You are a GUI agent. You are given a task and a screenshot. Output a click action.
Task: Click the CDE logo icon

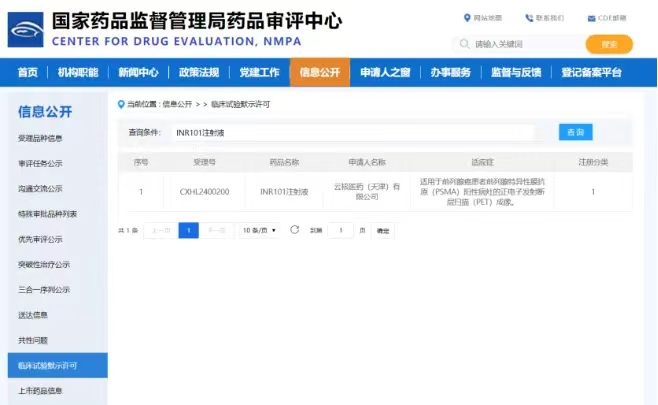coord(26,29)
